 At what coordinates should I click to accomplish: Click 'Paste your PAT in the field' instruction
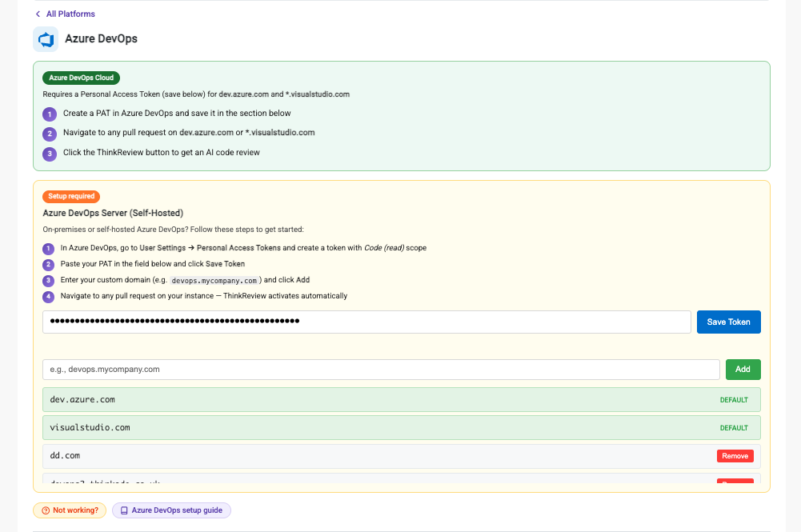click(x=153, y=264)
